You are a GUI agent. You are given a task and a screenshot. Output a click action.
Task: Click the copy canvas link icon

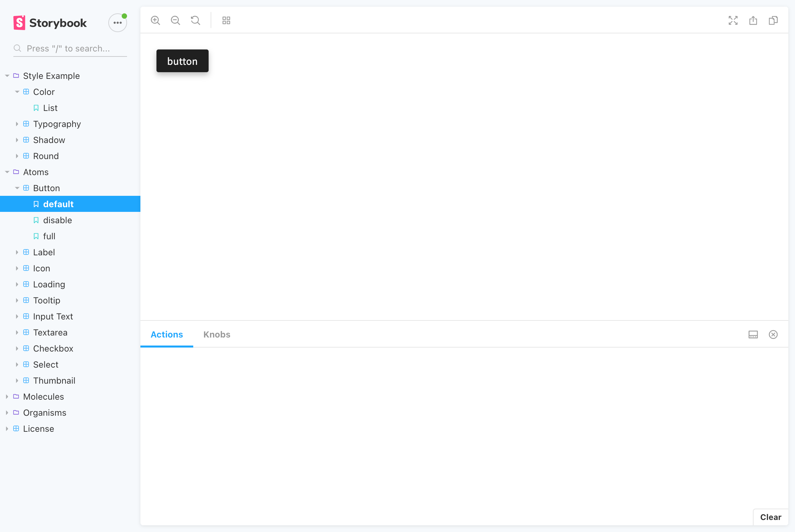click(773, 20)
